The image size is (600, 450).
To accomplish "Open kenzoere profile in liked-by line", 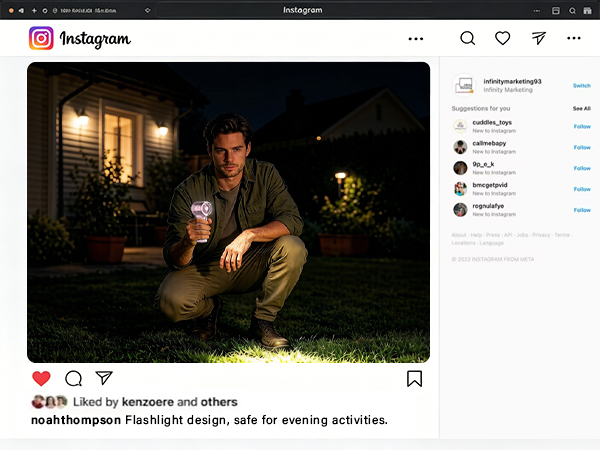I will (x=148, y=402).
